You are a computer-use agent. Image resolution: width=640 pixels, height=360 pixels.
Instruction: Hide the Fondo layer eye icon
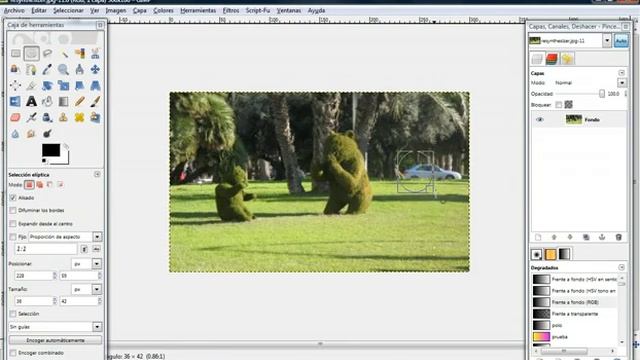click(540, 120)
